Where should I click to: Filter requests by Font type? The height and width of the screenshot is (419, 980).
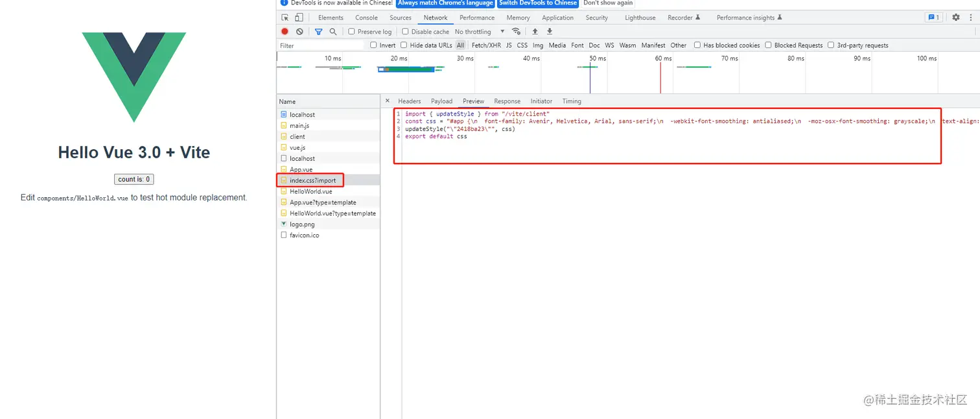(577, 45)
